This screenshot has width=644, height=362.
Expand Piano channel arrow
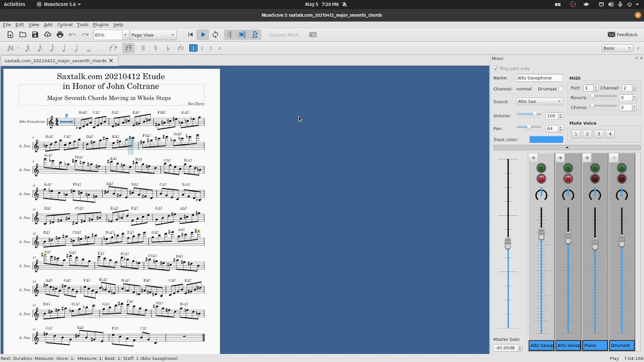[x=587, y=158]
